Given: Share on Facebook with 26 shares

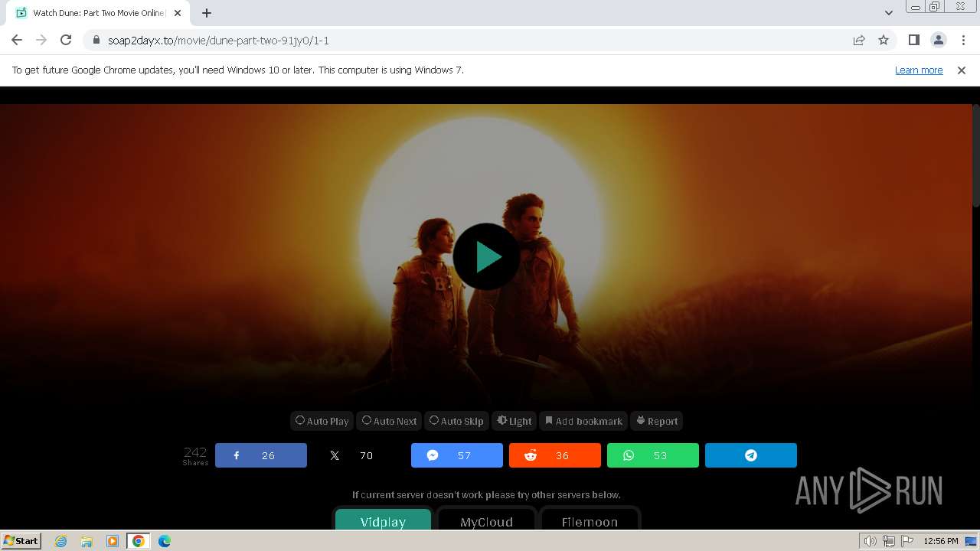Looking at the screenshot, I should pos(261,455).
